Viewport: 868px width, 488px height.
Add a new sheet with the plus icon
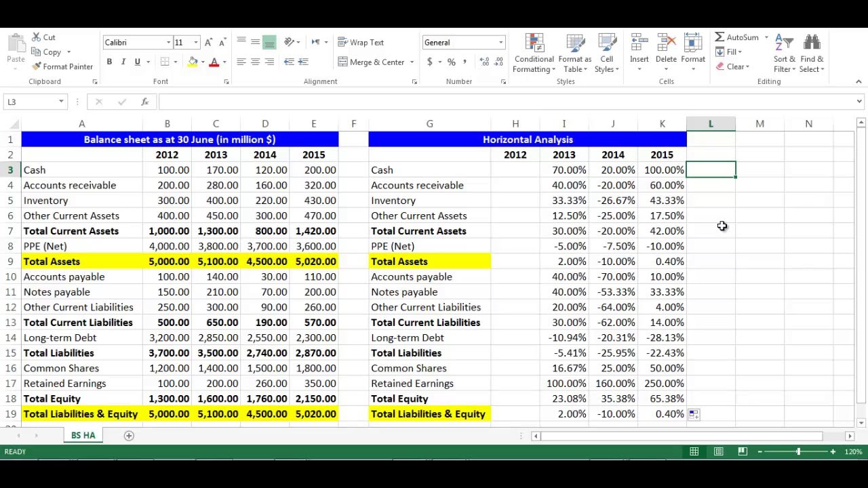click(129, 436)
